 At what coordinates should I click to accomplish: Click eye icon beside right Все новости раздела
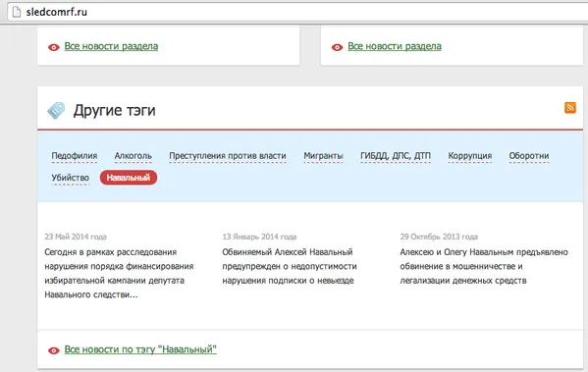[x=337, y=47]
